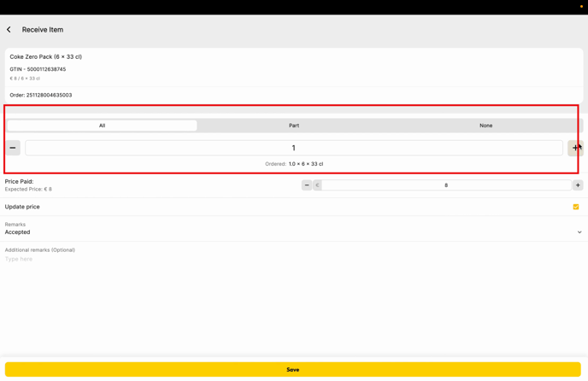Increase received quantity with plus button
The height and width of the screenshot is (381, 588).
tap(575, 148)
